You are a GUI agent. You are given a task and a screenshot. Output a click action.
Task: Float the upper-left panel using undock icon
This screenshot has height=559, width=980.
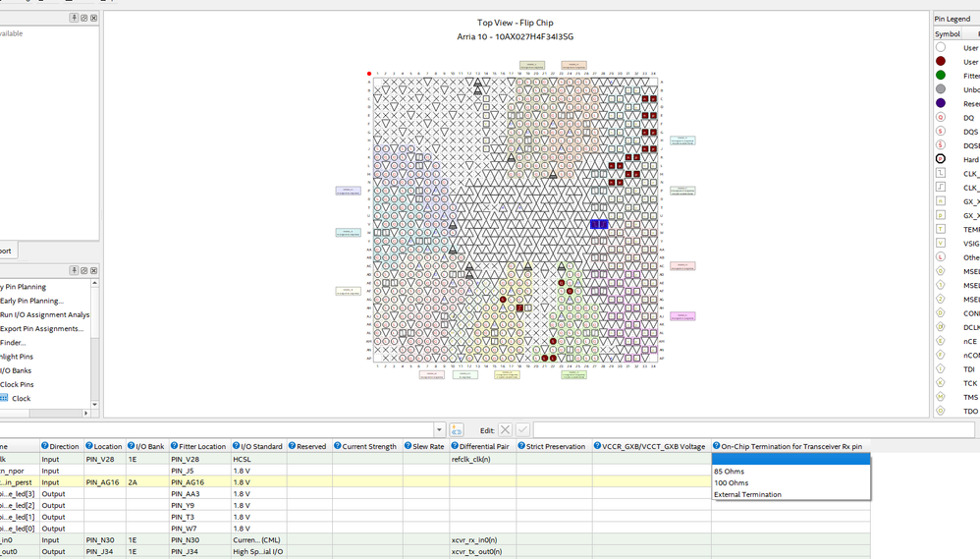click(84, 18)
